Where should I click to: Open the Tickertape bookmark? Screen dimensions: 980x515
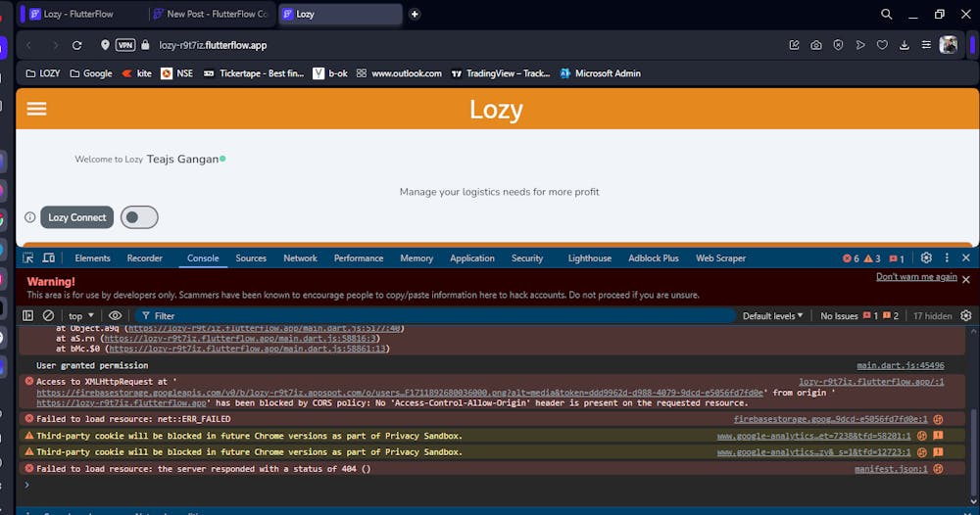click(x=254, y=73)
